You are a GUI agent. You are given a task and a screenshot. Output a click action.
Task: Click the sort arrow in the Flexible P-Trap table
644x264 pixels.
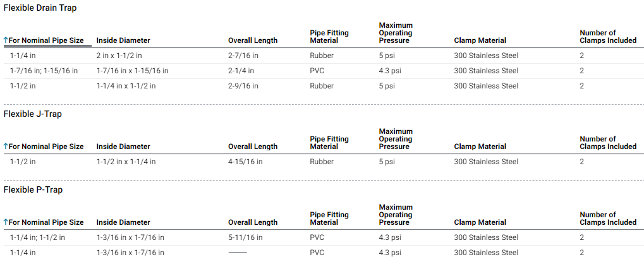pos(6,222)
